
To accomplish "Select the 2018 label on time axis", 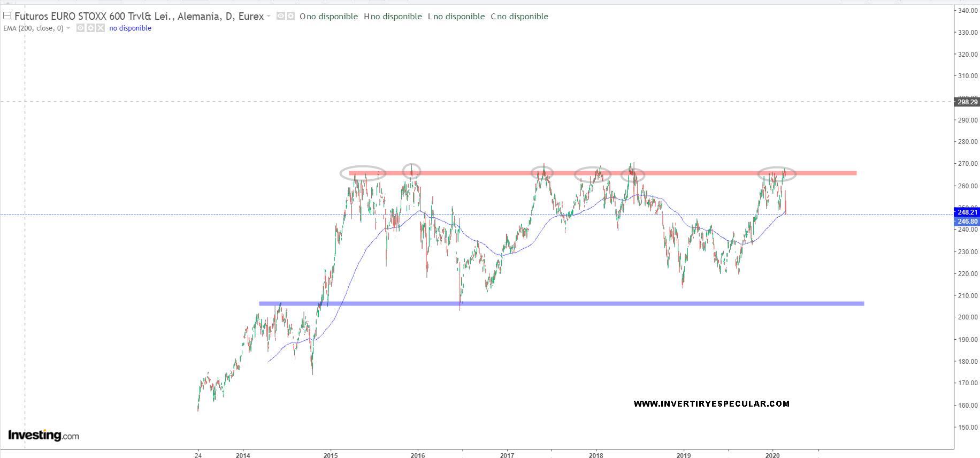I will click(x=595, y=455).
